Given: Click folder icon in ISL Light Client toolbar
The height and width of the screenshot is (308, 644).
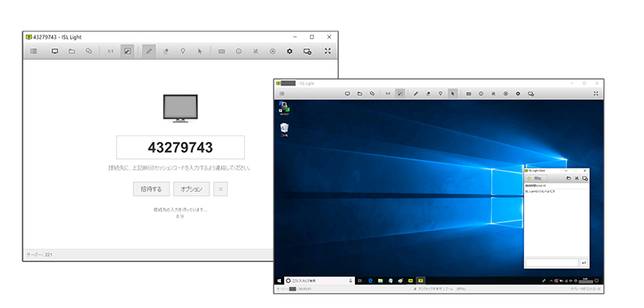Looking at the screenshot, I should point(569,178).
